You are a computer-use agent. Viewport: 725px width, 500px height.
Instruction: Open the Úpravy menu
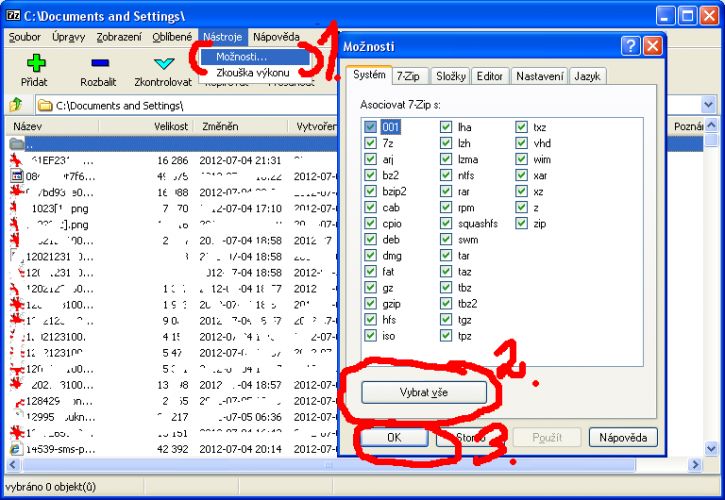click(68, 37)
